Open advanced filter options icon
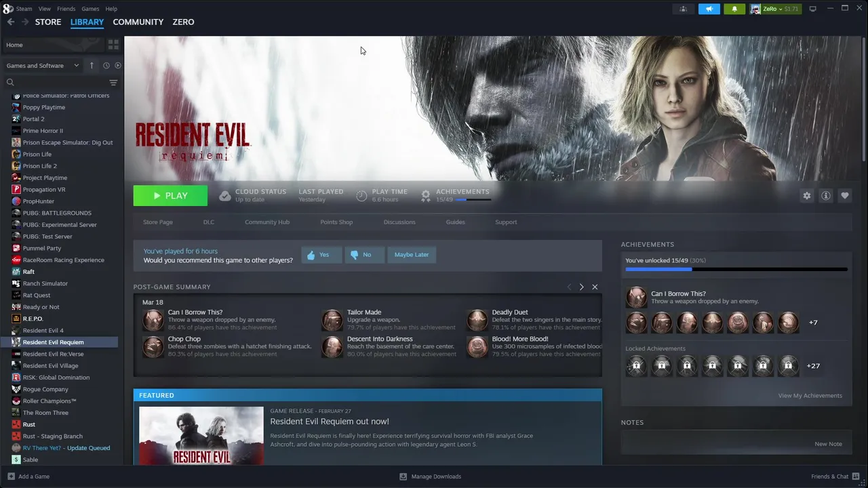 point(113,83)
